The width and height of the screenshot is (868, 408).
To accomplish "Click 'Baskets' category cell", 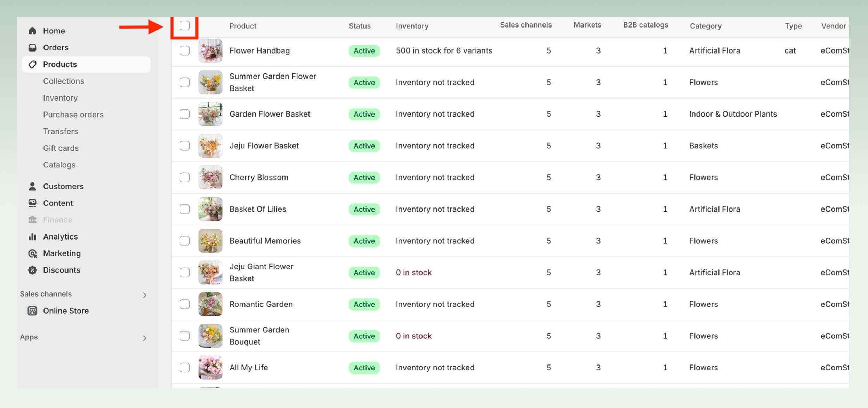I will (704, 146).
